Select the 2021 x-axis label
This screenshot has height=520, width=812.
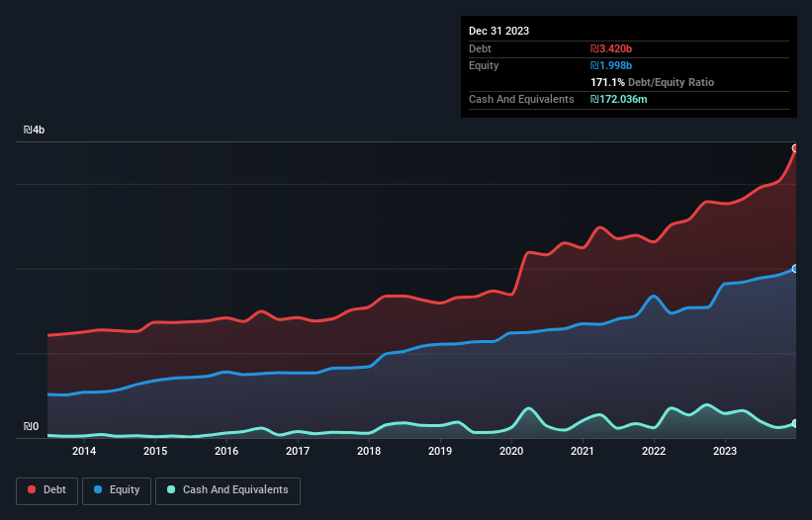click(583, 451)
